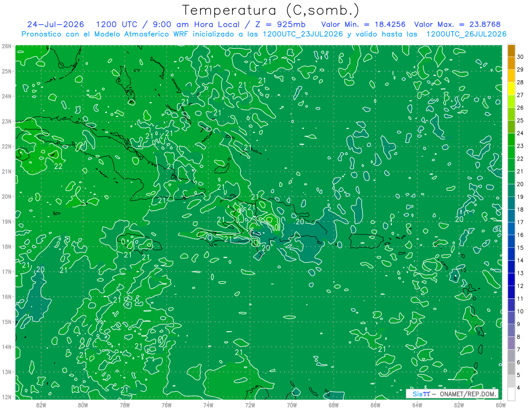
Task: Click color scale label '18'
Action: pyautogui.click(x=520, y=210)
